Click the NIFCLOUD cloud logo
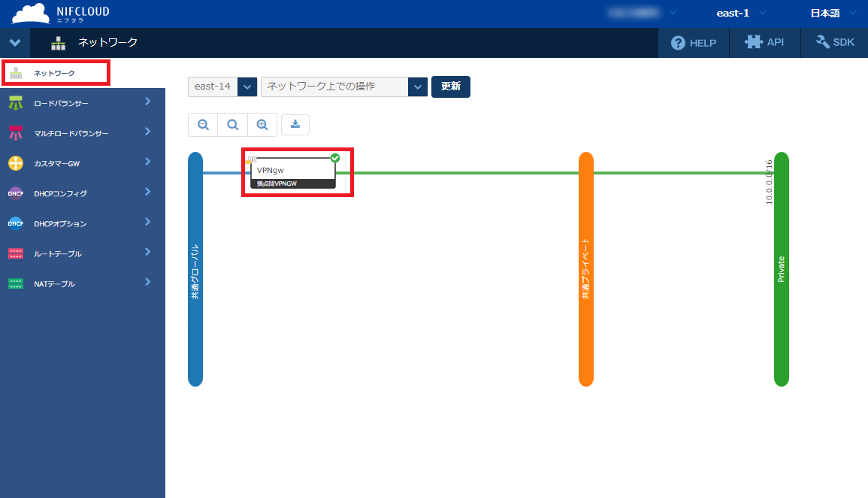Screen dimensions: 868x498 [x=60, y=14]
